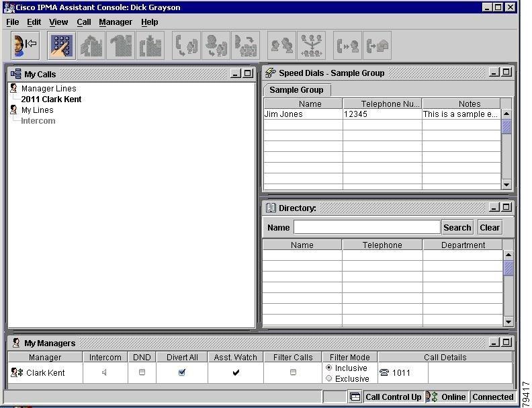This screenshot has width=532, height=408.
Task: Select Manager Lines tree node
Action: click(49, 88)
